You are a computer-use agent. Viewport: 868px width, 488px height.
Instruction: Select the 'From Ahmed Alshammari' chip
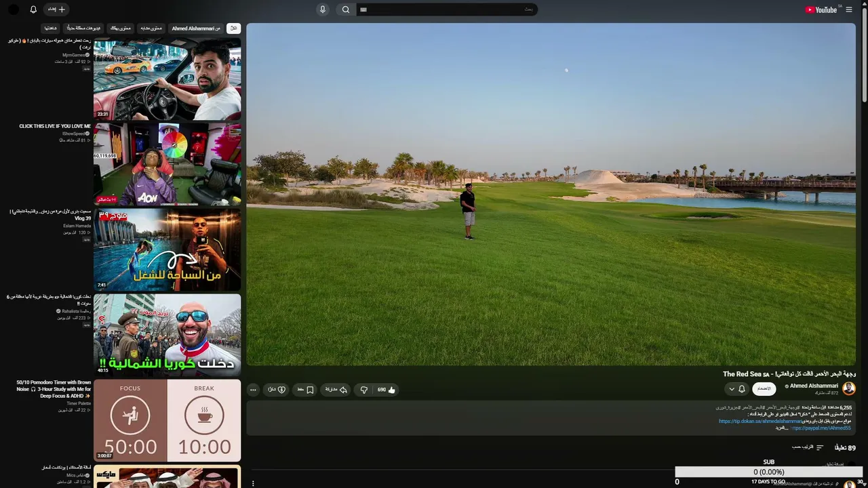pyautogui.click(x=196, y=28)
